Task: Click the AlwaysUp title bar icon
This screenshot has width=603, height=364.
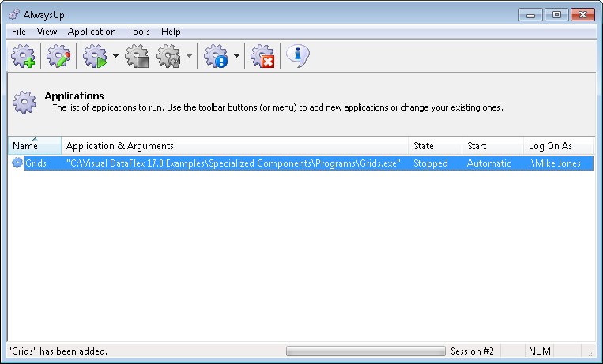Action: (14, 14)
